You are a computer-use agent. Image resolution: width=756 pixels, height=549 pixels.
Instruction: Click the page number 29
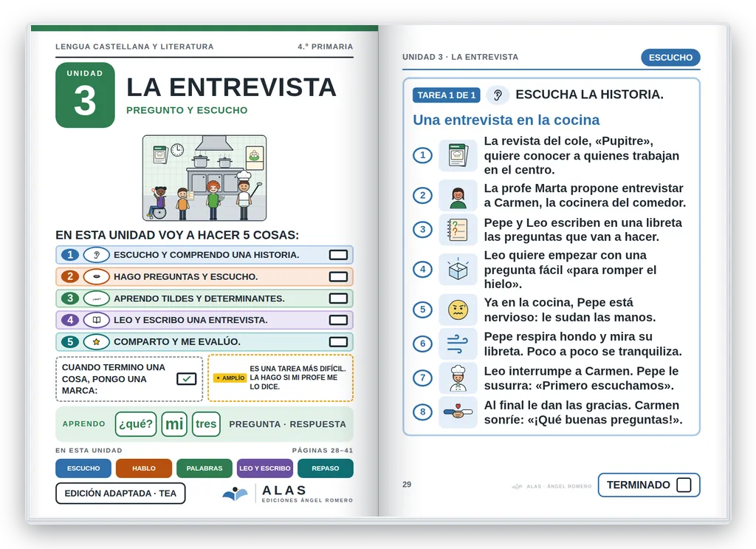(x=407, y=485)
